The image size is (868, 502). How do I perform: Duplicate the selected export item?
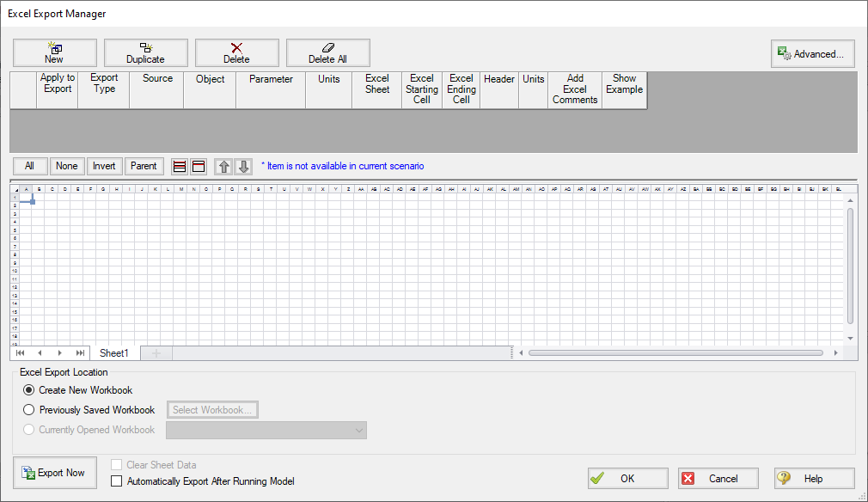click(145, 52)
